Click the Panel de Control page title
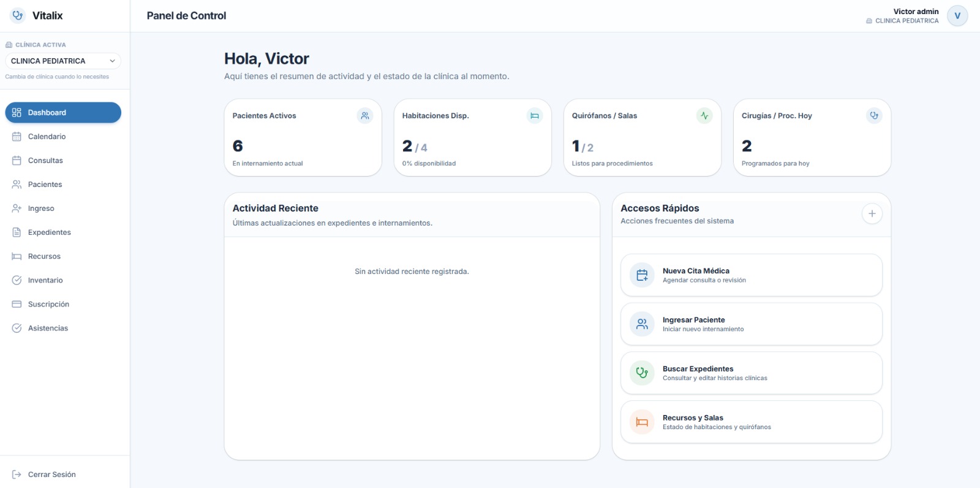Screen dimensions: 980x488 pyautogui.click(x=186, y=16)
